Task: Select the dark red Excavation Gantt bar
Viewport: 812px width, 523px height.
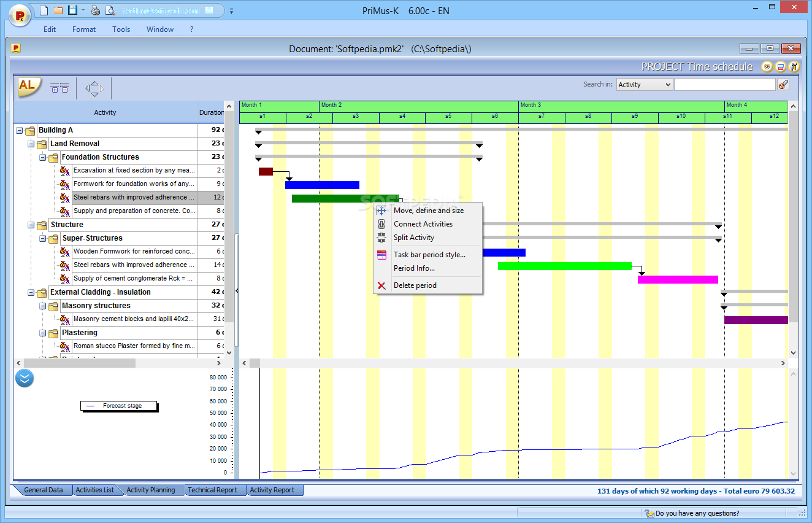Action: coord(266,171)
